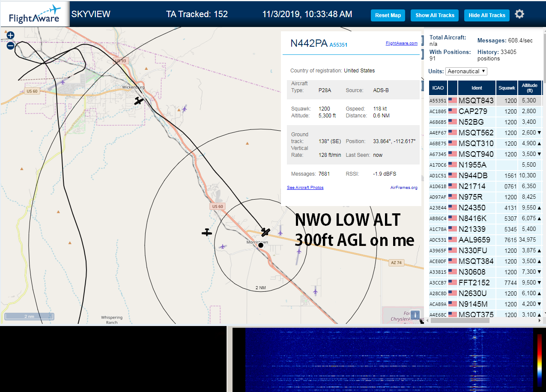Select N8416K in aircraft list

click(472, 218)
